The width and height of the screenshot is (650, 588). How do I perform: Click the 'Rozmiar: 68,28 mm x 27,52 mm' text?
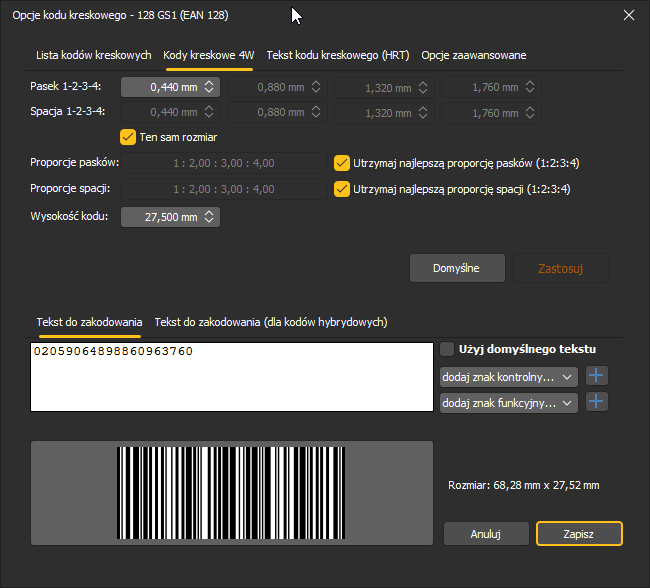point(524,485)
